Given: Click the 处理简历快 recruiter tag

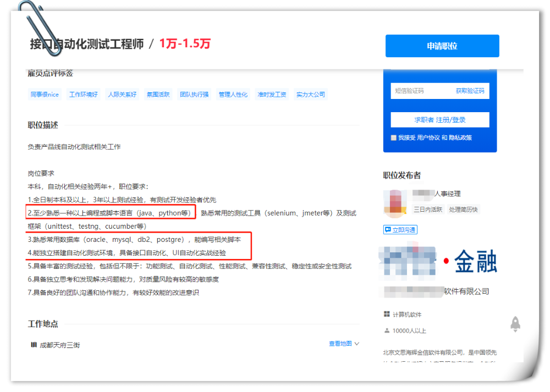Looking at the screenshot, I should (463, 209).
